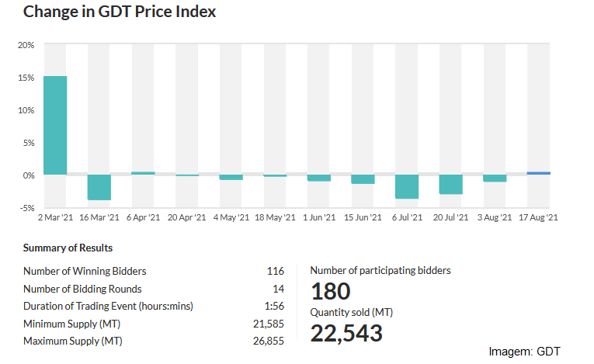Click the Maximum Supply (MT) row
The width and height of the screenshot is (594, 364).
tap(154, 341)
